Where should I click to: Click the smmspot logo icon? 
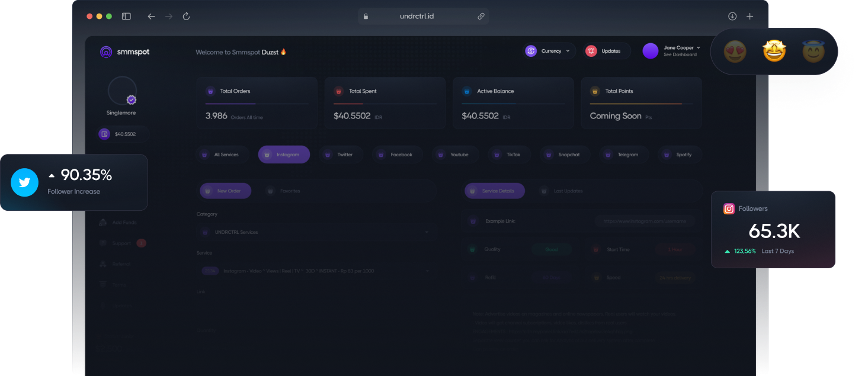tap(106, 52)
